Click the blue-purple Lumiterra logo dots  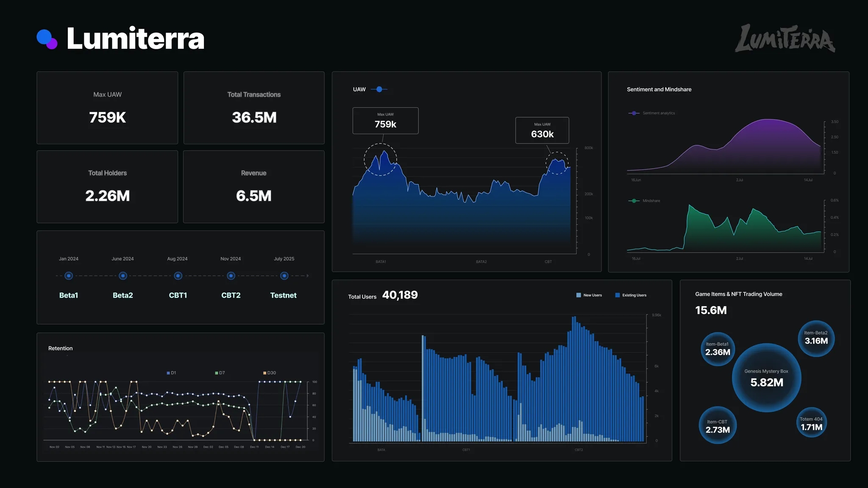(x=47, y=39)
